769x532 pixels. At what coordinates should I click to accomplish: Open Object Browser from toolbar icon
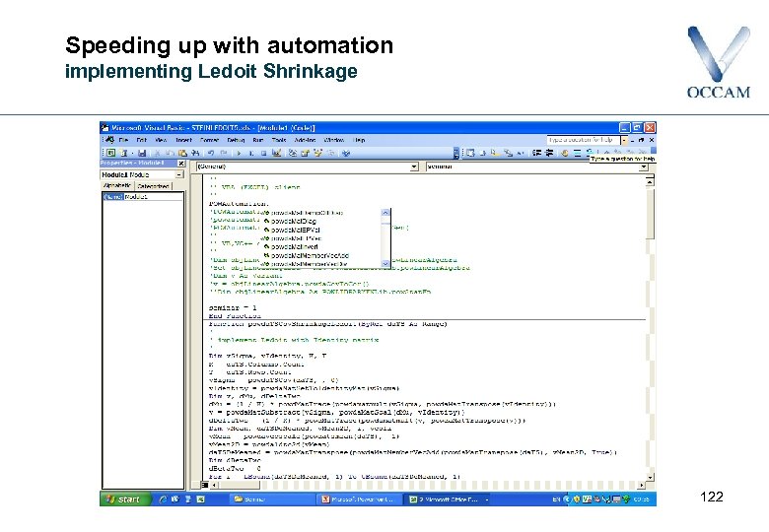[317, 153]
